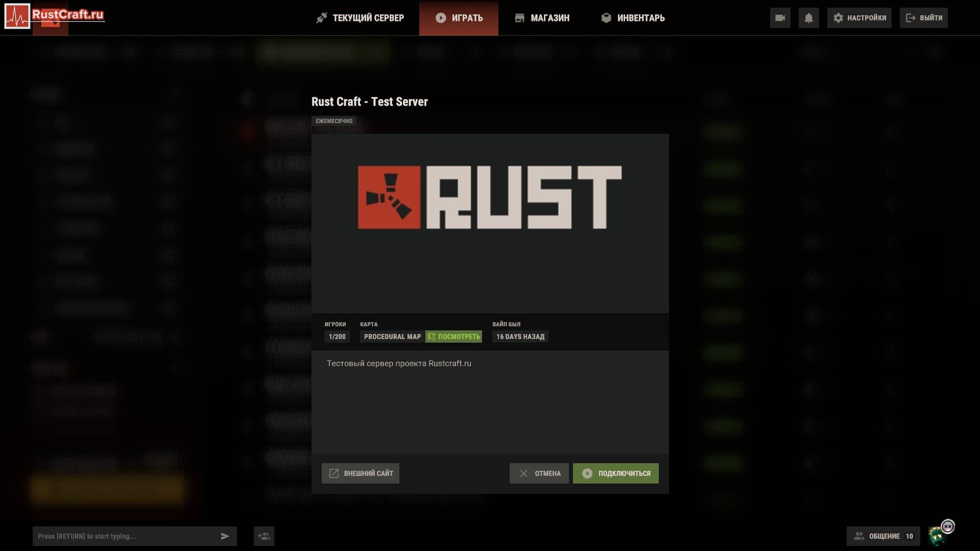980x551 pixels.
Task: Click the server description text Rustcraft.ru
Action: tap(399, 364)
